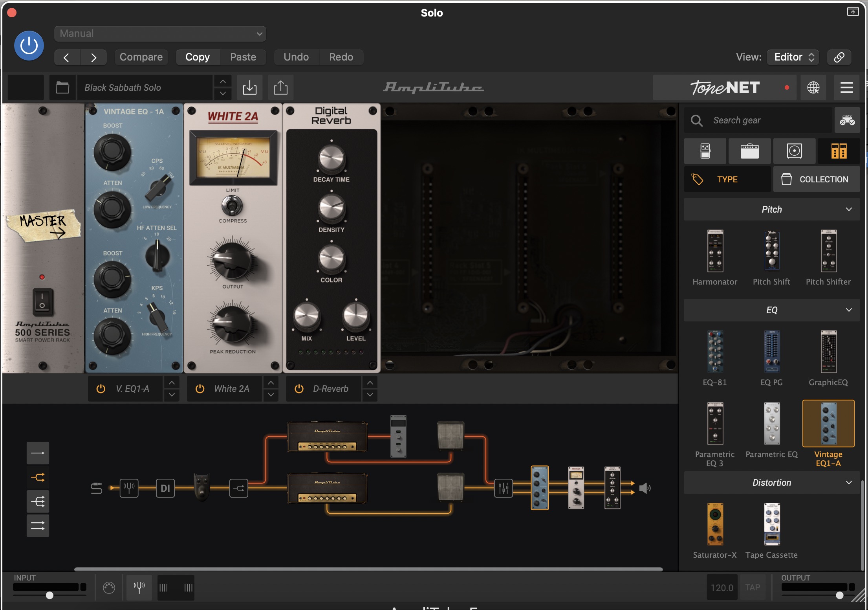
Task: Select the stomp pedal gear category icon
Action: (x=705, y=151)
